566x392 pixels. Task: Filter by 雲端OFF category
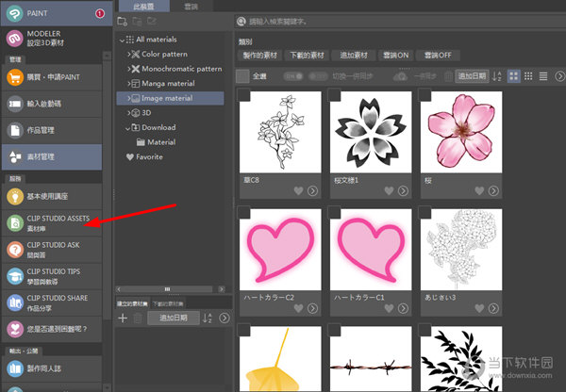point(438,56)
